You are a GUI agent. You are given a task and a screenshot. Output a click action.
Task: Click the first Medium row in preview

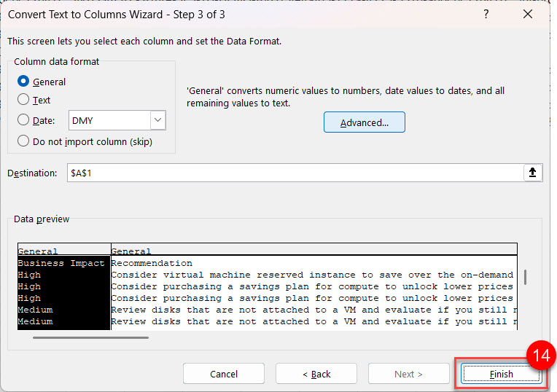(x=35, y=310)
